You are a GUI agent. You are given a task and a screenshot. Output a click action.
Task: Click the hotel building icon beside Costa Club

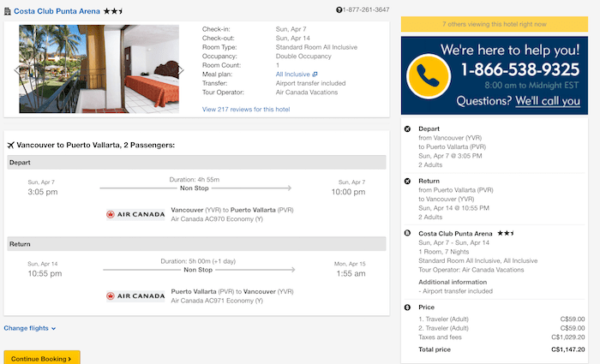pyautogui.click(x=7, y=11)
